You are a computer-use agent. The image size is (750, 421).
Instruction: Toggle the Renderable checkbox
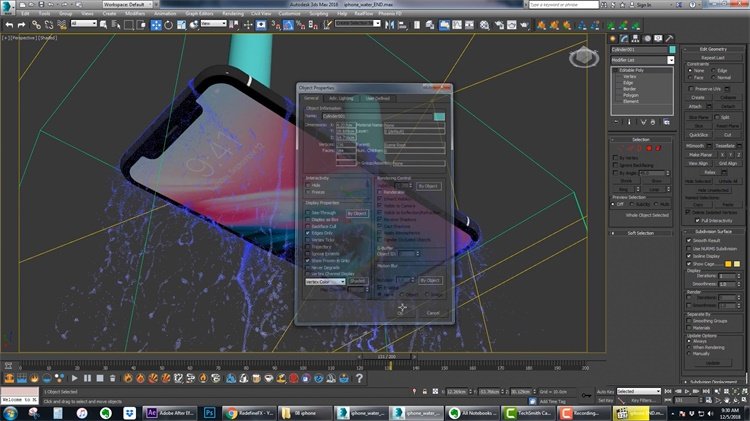380,192
